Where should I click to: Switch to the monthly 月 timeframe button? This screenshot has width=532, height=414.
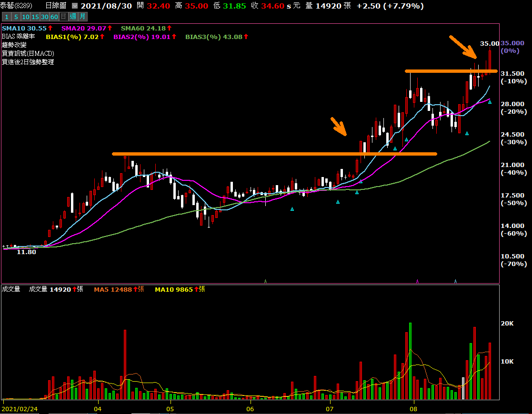pyautogui.click(x=82, y=17)
